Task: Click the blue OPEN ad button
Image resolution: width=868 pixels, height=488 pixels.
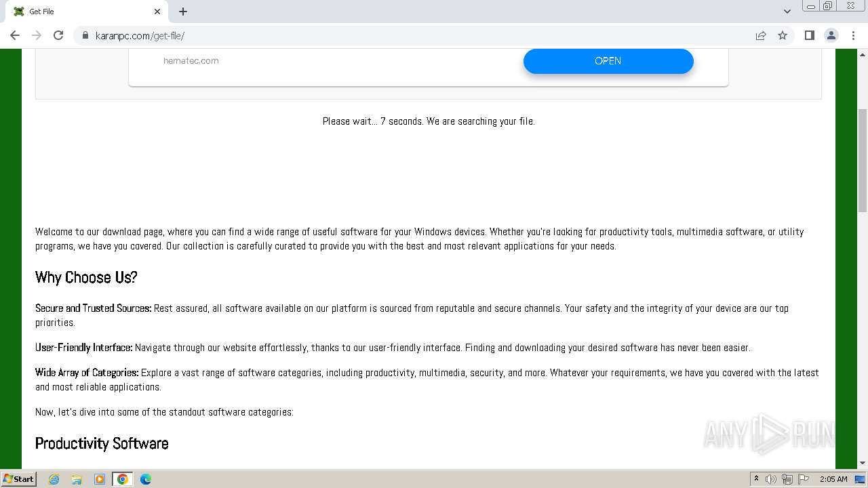Action: 608,61
